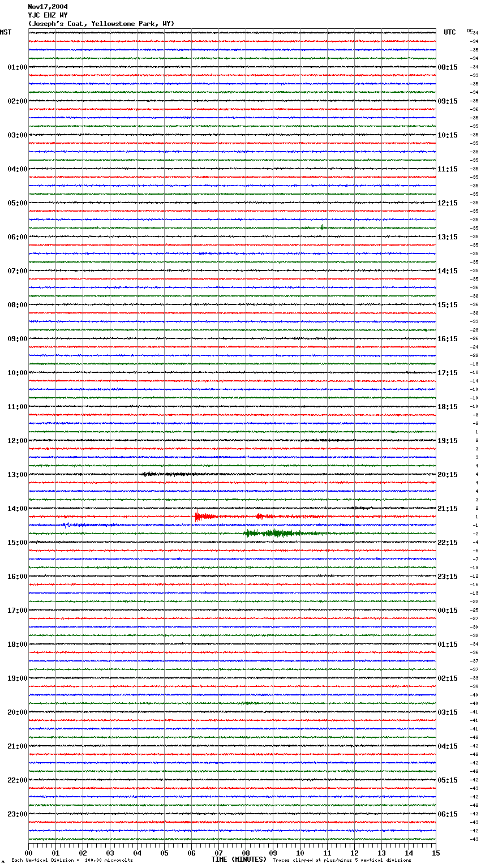
Task: Click the "10:15" UTC time label
Action: click(448, 135)
